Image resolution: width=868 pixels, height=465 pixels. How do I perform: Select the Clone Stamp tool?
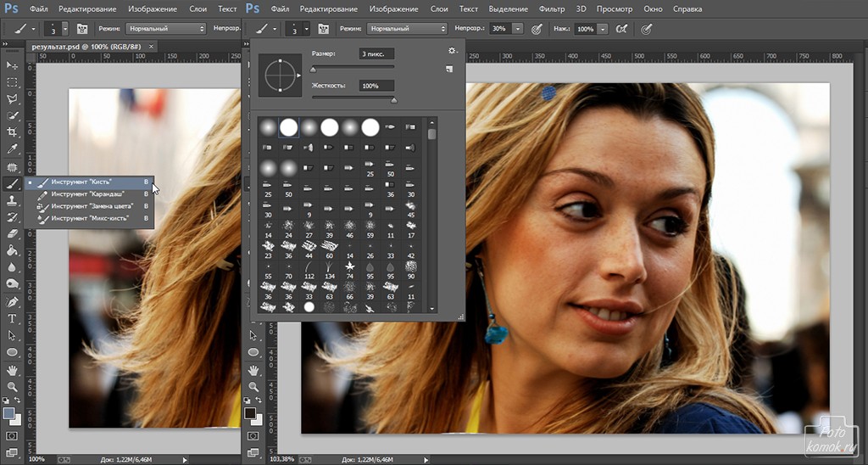(x=13, y=200)
